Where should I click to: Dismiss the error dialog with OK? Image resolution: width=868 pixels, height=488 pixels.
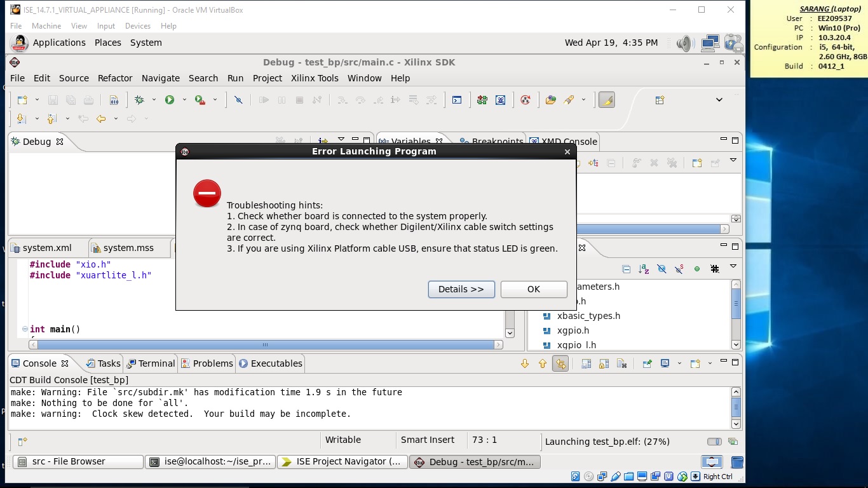[x=533, y=289]
